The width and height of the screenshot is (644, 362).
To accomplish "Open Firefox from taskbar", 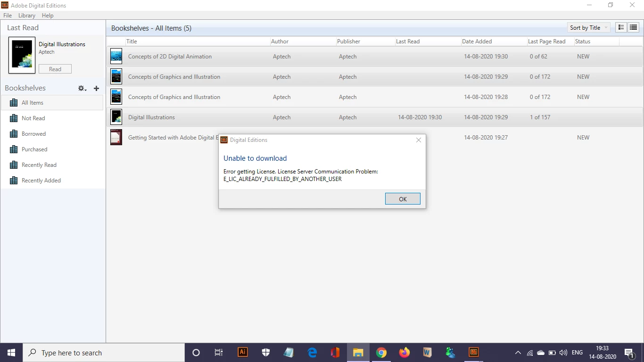I will coord(405,353).
